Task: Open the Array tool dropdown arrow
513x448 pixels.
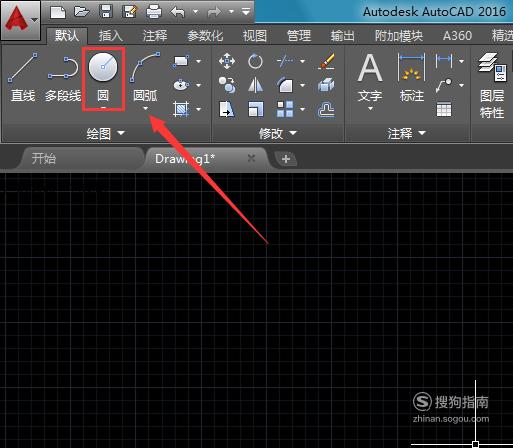Action: 303,109
